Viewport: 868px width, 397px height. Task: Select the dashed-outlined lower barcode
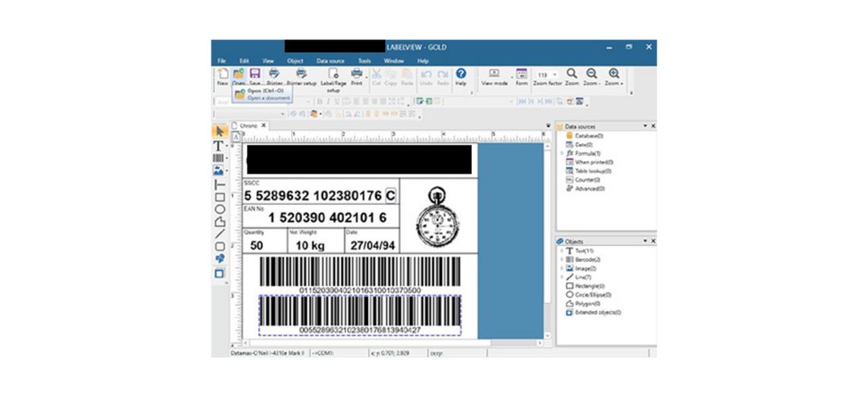(x=360, y=314)
